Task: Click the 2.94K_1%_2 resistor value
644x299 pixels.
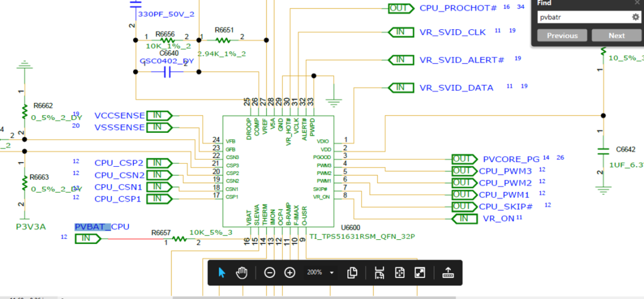Action: 222,54
